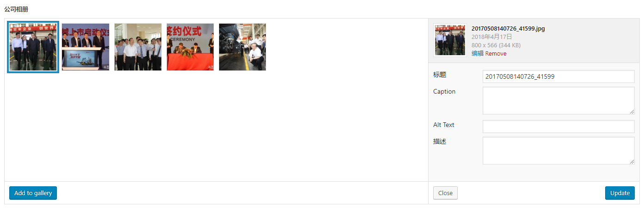Click the filename 20170508140726_41599.jpg text
644x209 pixels.
508,29
